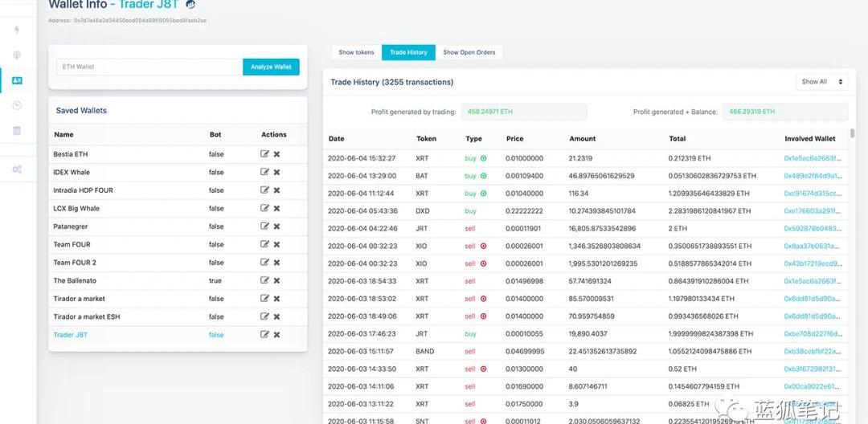Click the ETH Wallet input field
868x424 pixels.
(x=149, y=67)
